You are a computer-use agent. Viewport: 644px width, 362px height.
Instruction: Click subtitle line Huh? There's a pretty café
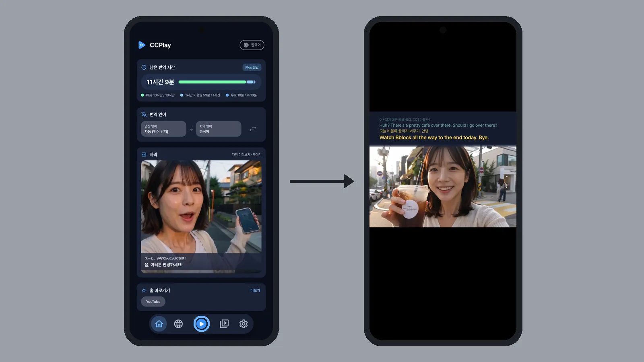438,125
